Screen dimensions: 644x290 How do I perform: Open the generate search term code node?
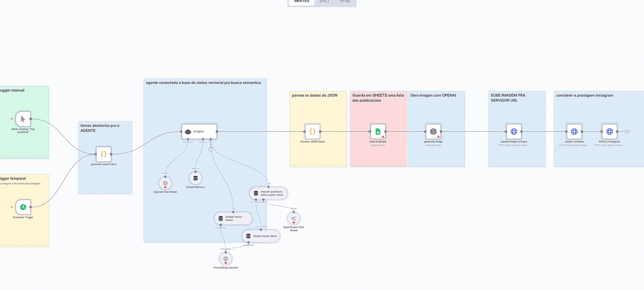click(103, 154)
